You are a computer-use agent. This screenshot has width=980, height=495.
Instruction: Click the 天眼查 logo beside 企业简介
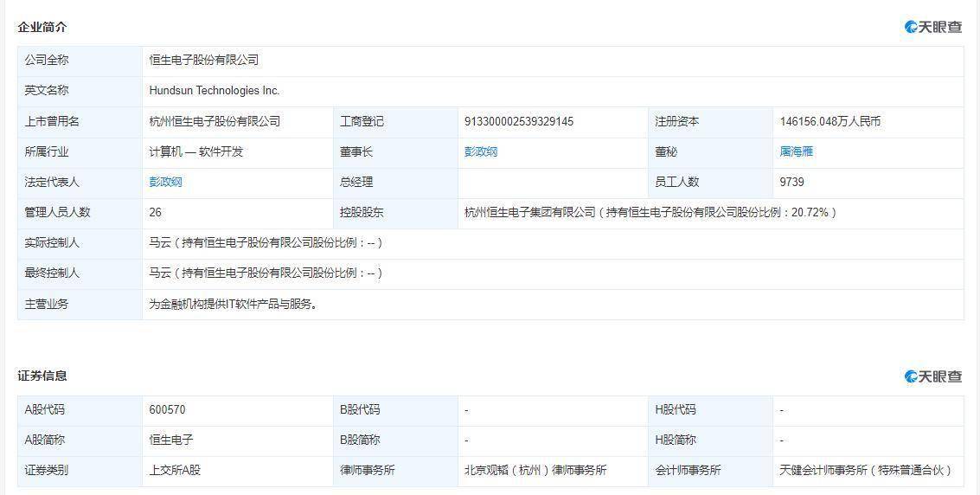933,27
